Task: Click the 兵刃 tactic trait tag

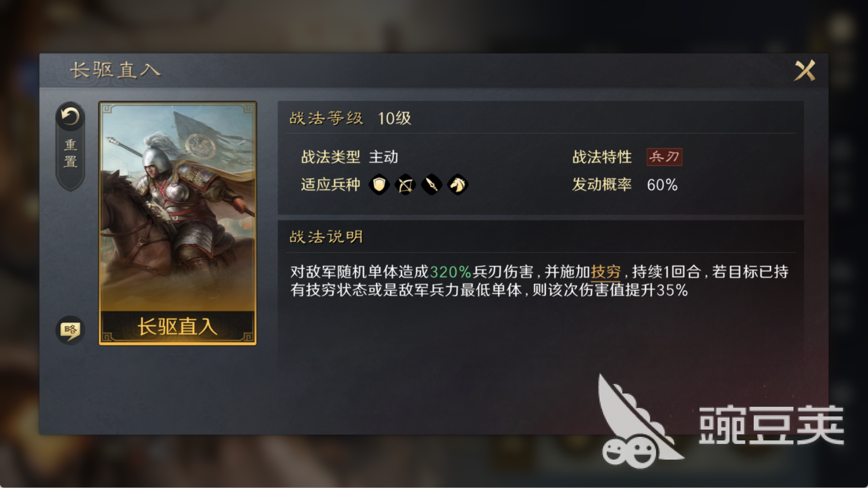Action: pos(664,157)
